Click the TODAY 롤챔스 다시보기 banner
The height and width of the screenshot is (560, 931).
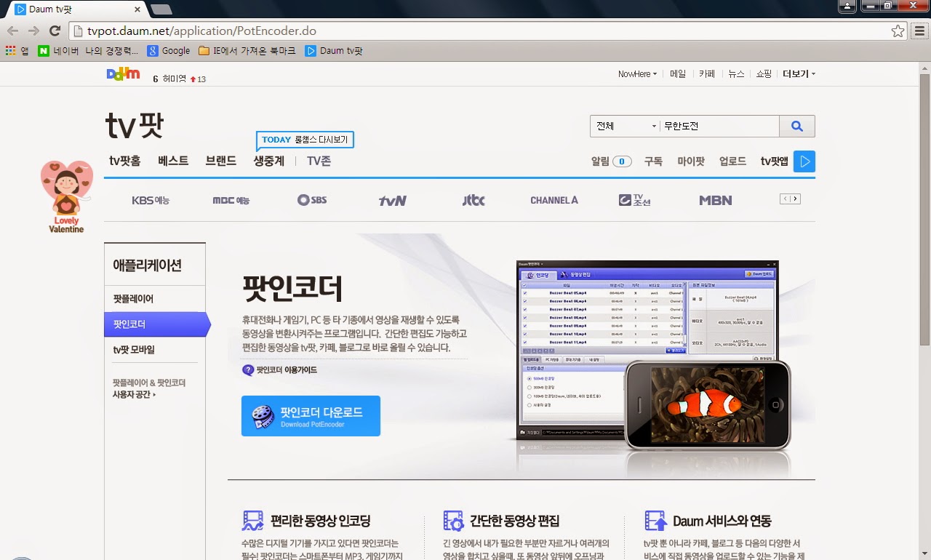point(305,140)
